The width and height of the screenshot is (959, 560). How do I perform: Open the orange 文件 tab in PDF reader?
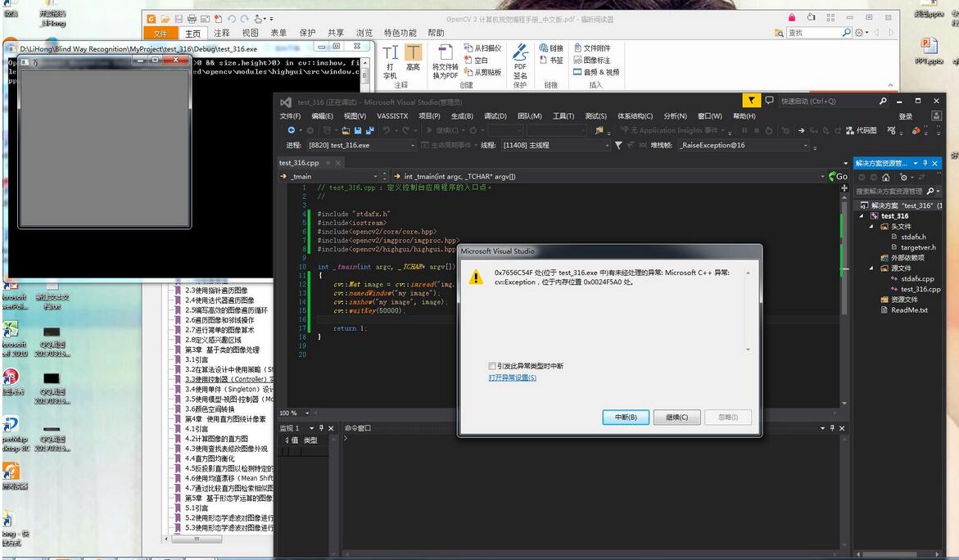tap(161, 33)
